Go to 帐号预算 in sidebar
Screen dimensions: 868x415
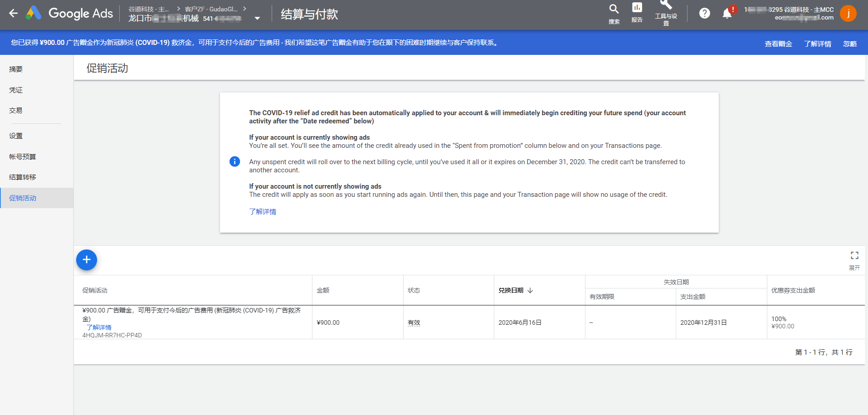tap(23, 157)
